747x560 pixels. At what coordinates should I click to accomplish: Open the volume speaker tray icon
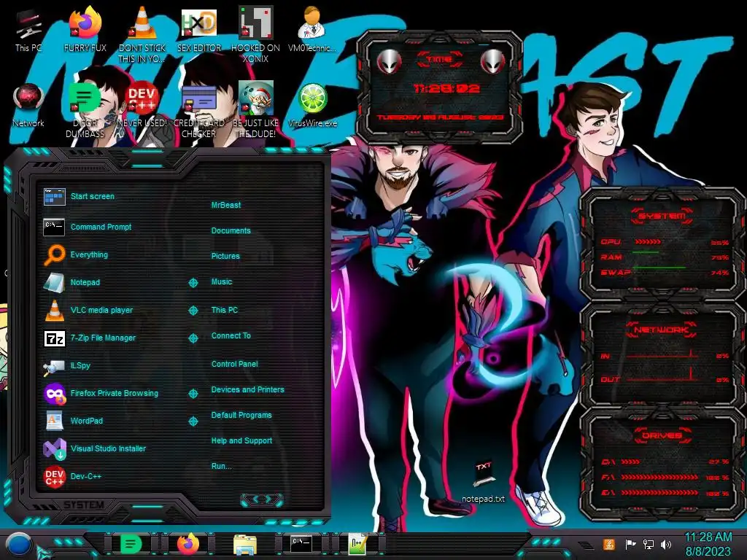pos(666,544)
